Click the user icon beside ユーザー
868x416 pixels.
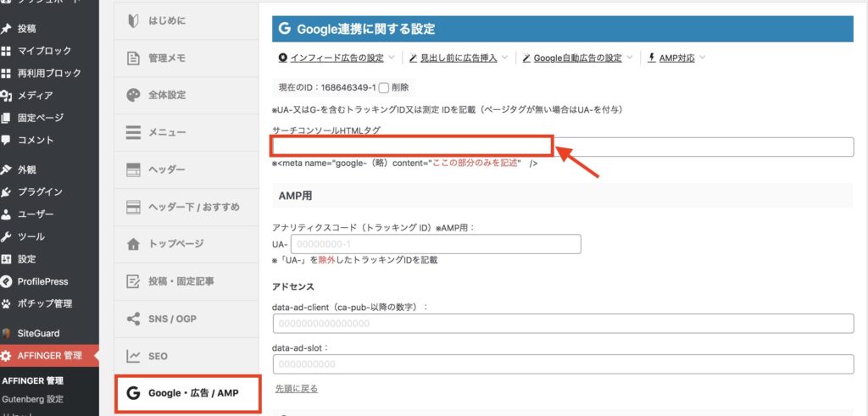tap(6, 214)
